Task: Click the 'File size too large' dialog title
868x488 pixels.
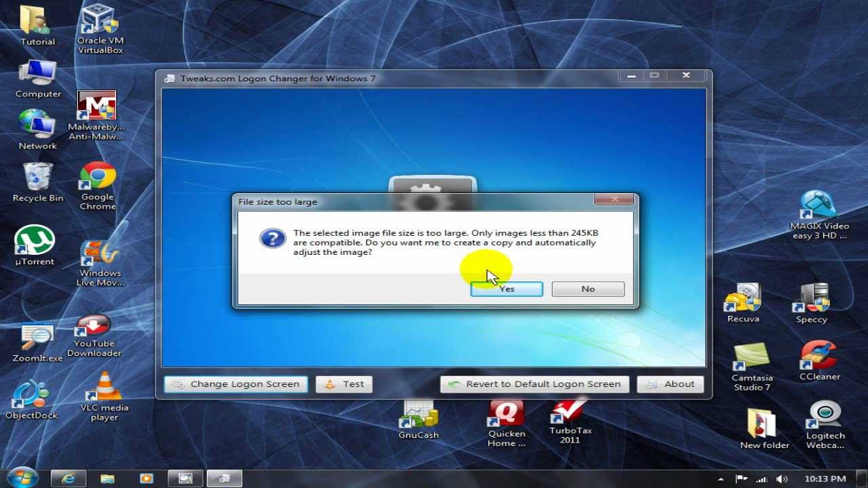Action: tap(277, 202)
